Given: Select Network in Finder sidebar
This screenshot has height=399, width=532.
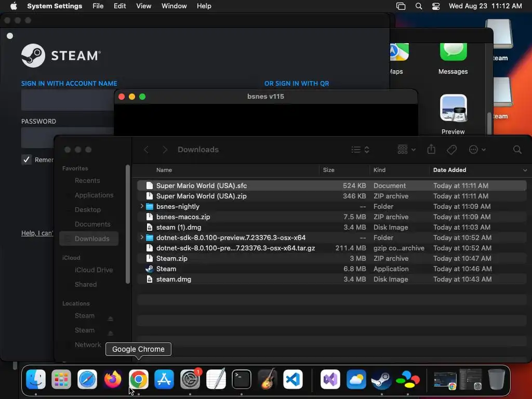Looking at the screenshot, I should pyautogui.click(x=88, y=345).
